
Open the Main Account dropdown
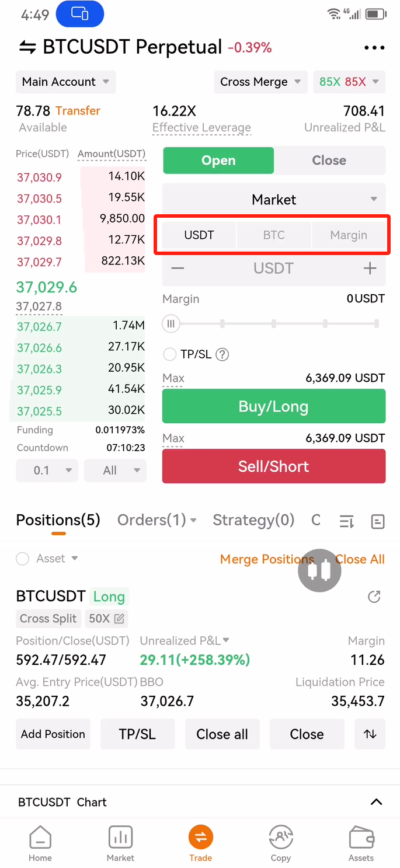65,82
